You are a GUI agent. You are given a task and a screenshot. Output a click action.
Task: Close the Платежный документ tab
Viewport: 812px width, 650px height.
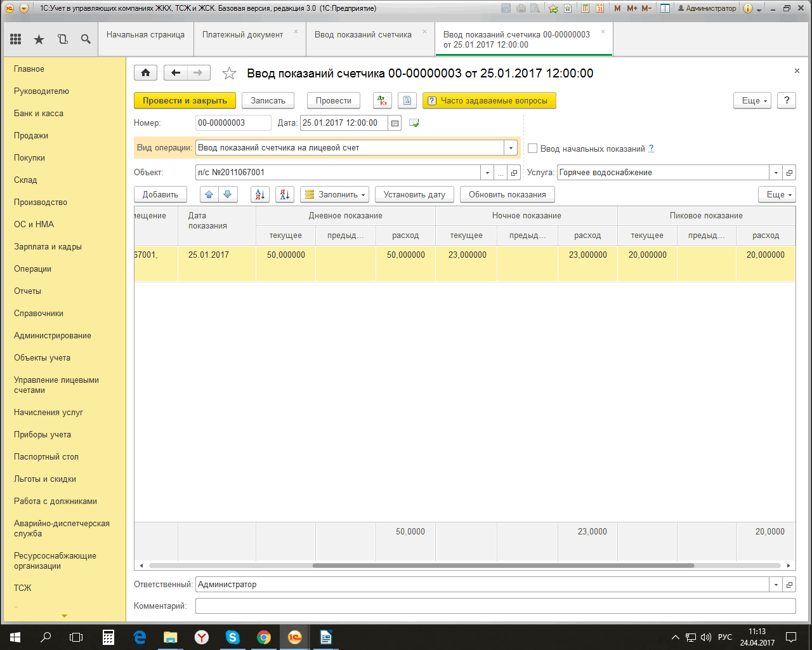pos(296,31)
